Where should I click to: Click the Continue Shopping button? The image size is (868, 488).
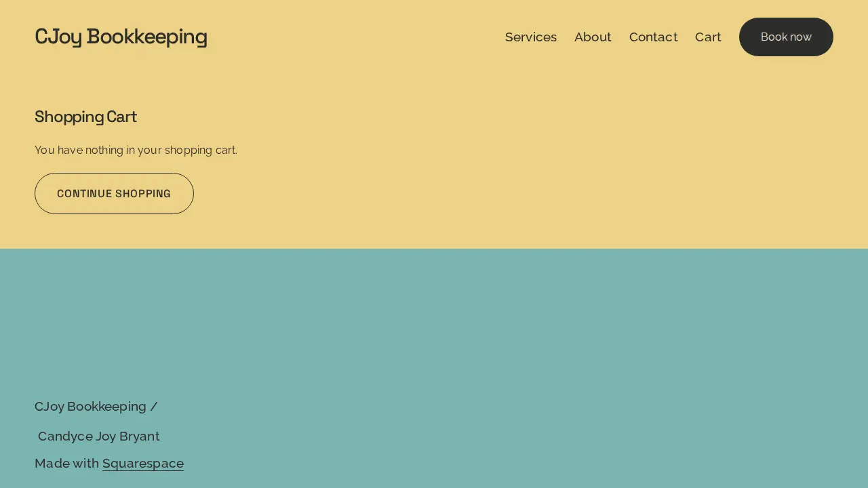[114, 194]
